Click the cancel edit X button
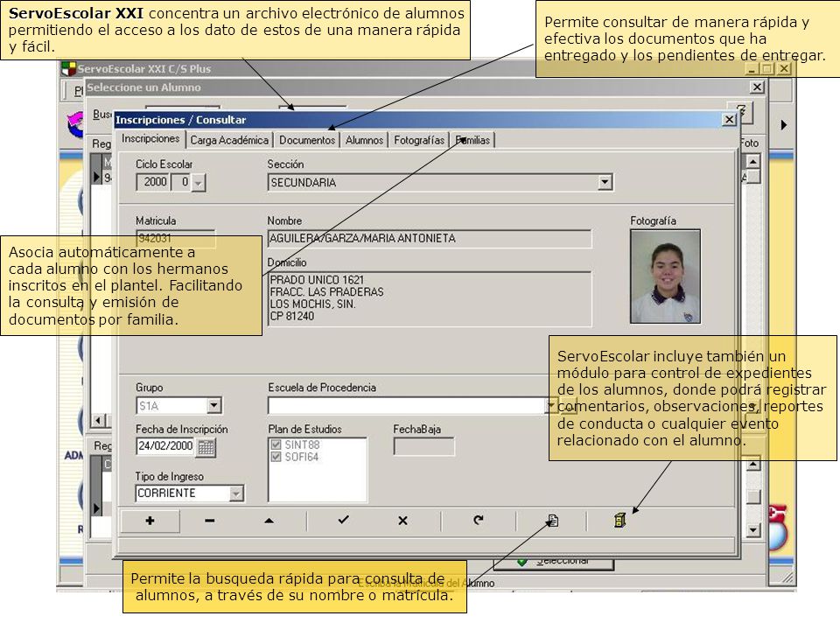840x630 pixels. click(402, 521)
